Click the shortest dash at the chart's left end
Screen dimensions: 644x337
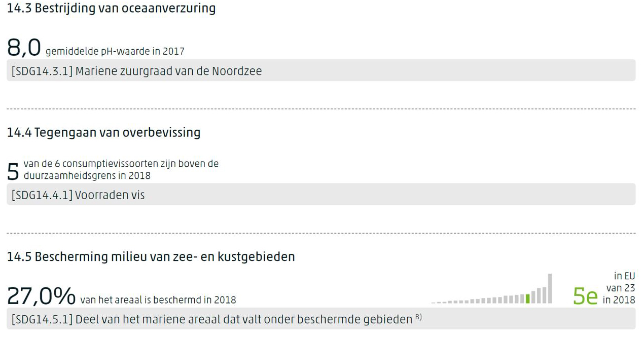click(434, 303)
